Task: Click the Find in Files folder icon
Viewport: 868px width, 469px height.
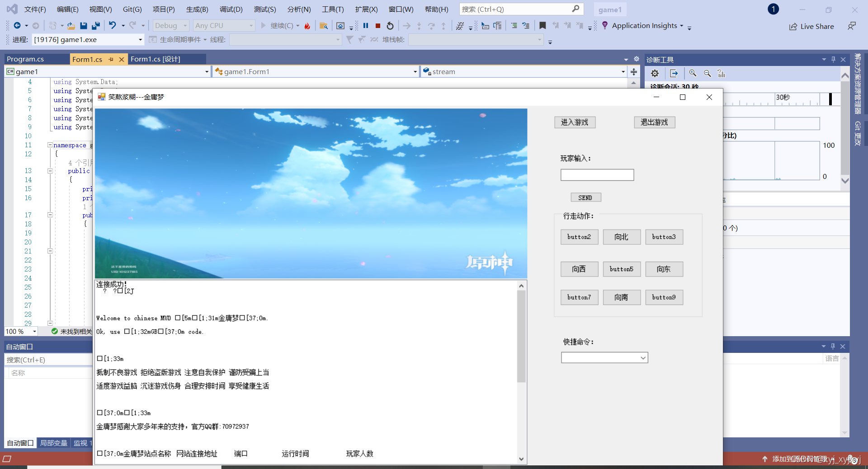Action: (324, 26)
